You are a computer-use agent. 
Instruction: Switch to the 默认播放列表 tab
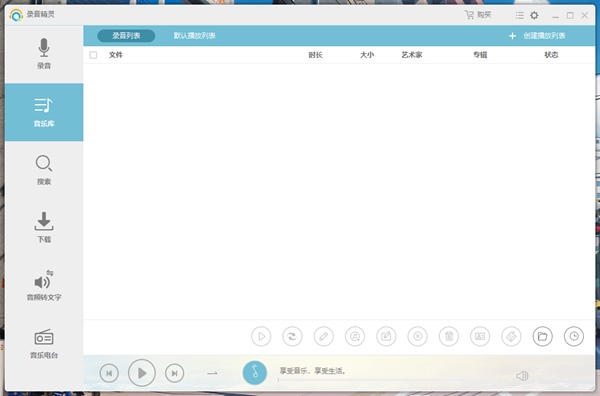194,36
